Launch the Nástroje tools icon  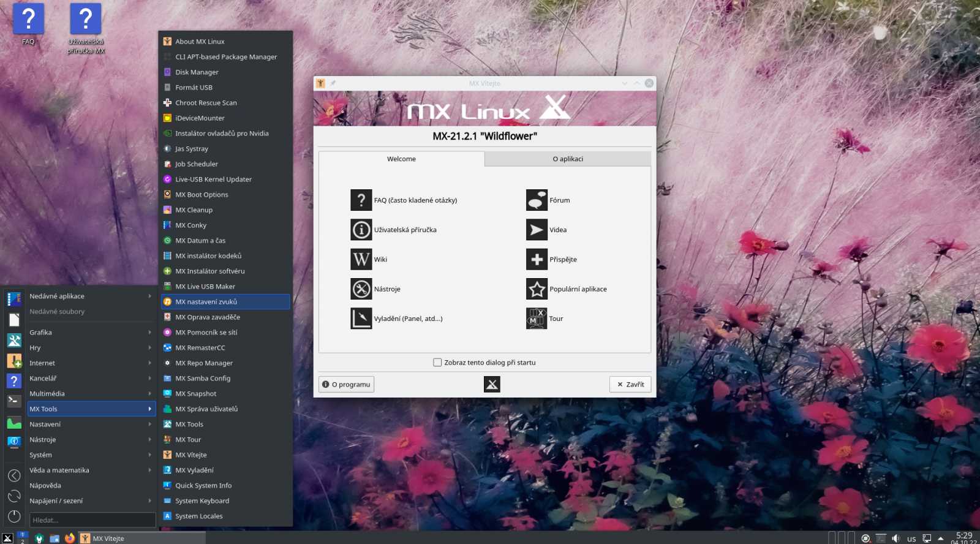[x=361, y=289]
